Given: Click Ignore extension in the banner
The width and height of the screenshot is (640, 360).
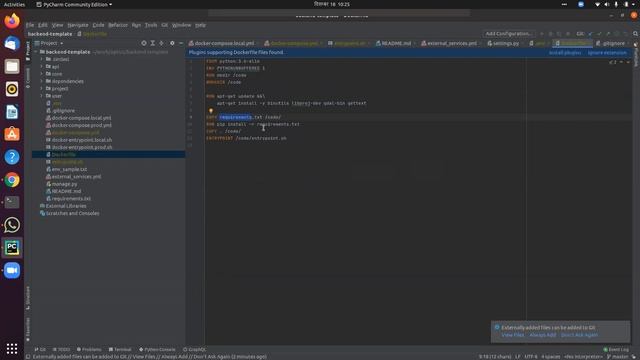Looking at the screenshot, I should 607,53.
